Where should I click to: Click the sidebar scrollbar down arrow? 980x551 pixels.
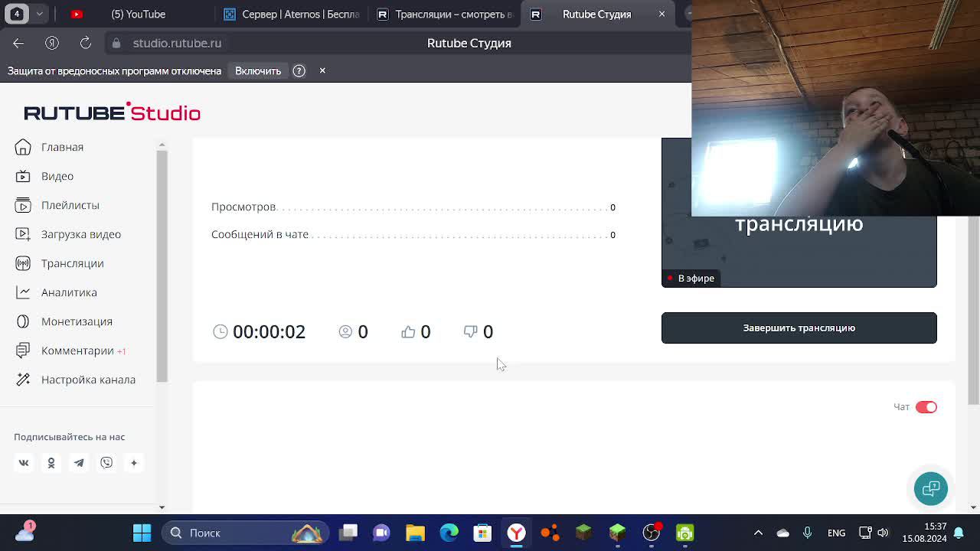coord(162,507)
